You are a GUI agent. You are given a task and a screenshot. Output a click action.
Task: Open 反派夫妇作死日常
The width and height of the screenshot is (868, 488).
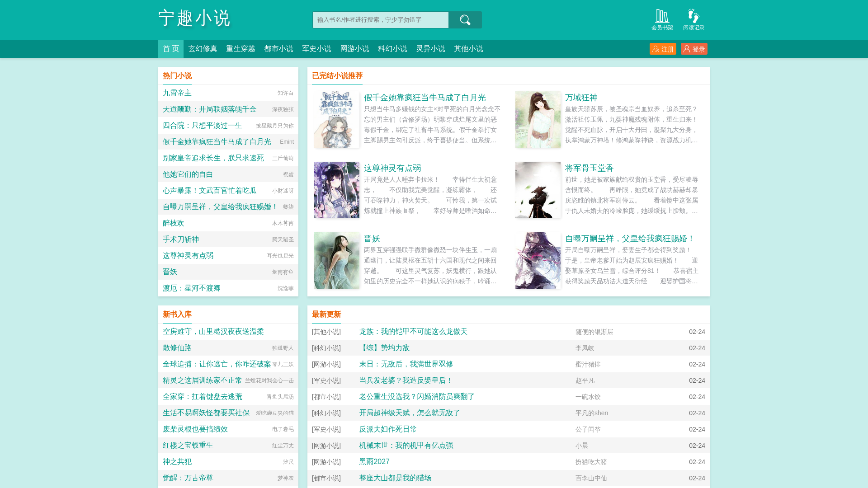(x=388, y=429)
